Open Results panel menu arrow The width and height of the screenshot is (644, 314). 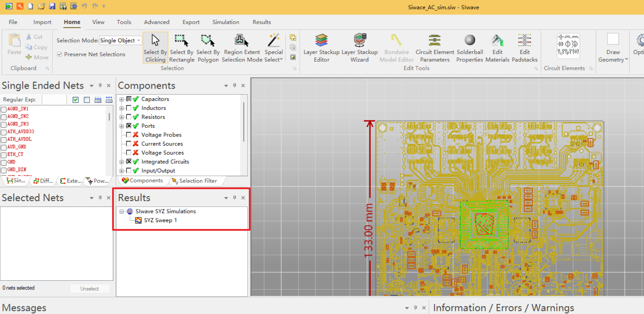(226, 198)
